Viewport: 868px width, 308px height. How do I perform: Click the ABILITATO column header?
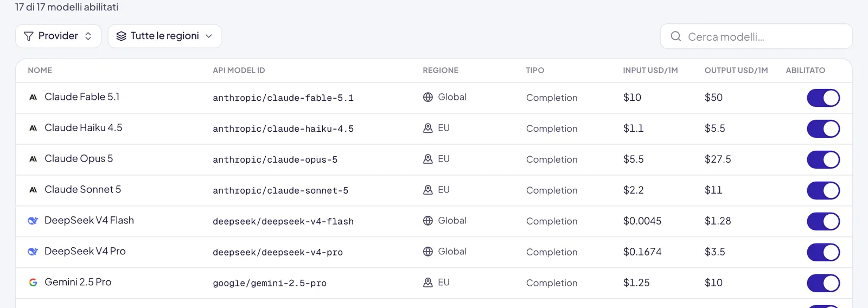pos(806,70)
